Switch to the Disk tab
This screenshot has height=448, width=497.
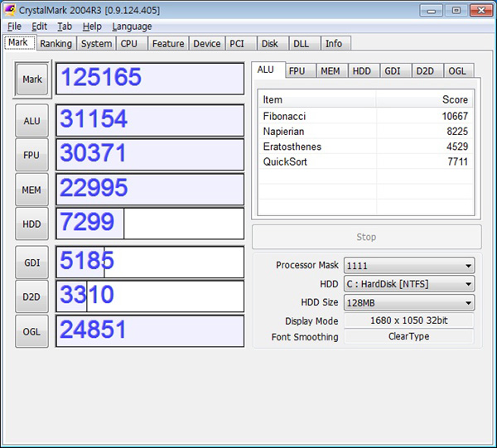tap(273, 43)
